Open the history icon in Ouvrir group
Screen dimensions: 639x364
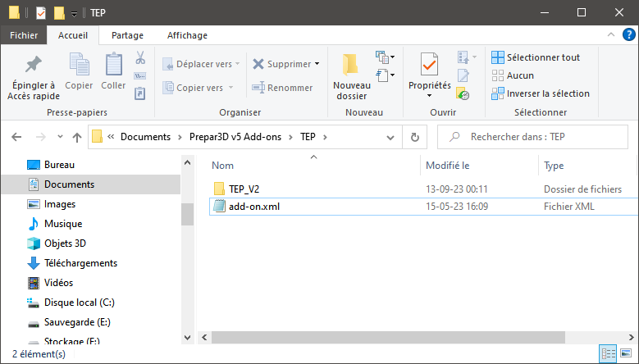463,93
